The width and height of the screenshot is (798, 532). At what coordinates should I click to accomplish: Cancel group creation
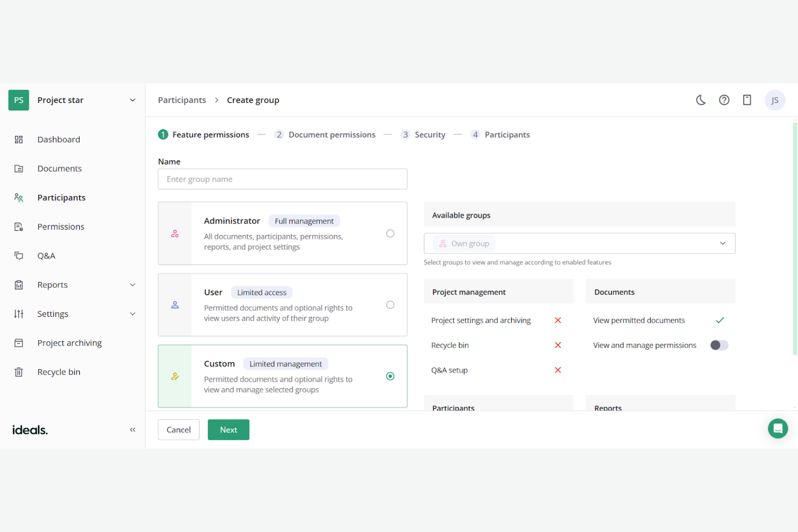coord(178,430)
